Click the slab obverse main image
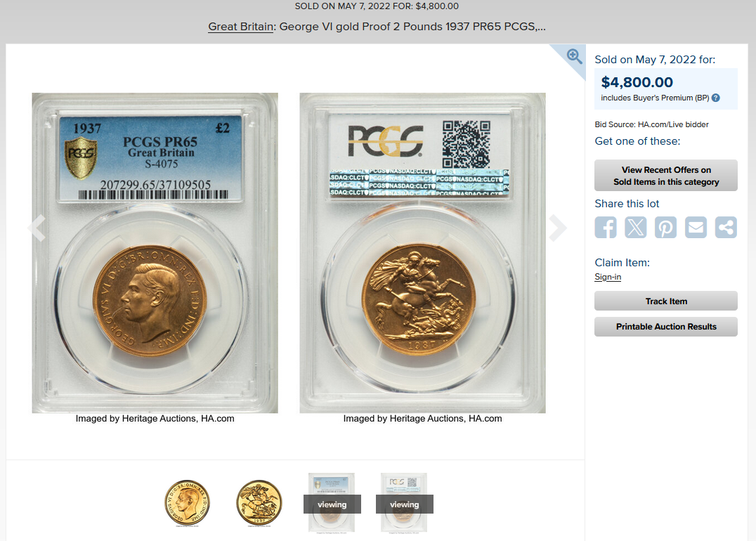 pyautogui.click(x=155, y=253)
